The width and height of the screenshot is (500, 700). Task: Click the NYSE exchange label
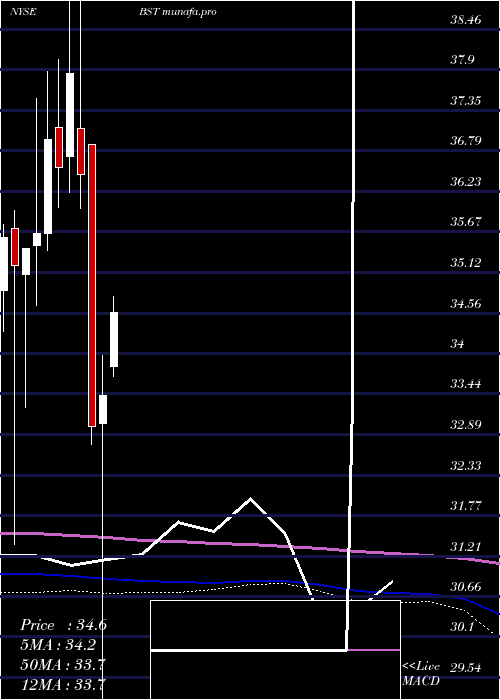click(23, 12)
